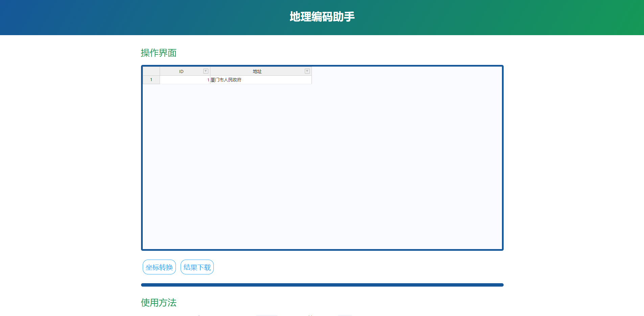Click the top-left corner select-all cell
This screenshot has height=316, width=644.
(151, 71)
